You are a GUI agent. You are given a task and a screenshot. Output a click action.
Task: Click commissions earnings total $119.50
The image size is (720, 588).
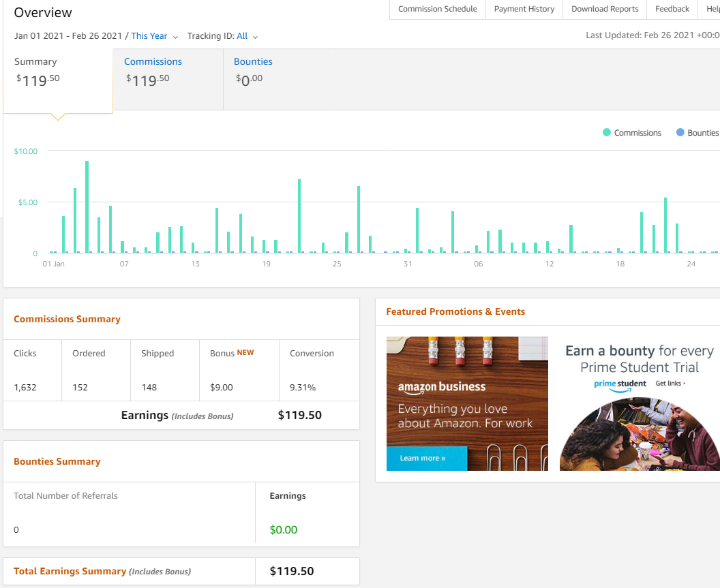299,415
